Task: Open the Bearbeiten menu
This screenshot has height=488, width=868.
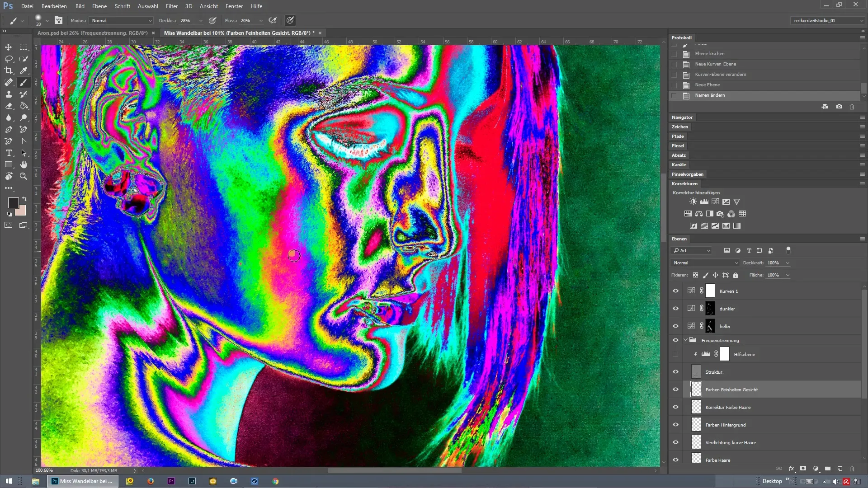Action: tap(54, 6)
